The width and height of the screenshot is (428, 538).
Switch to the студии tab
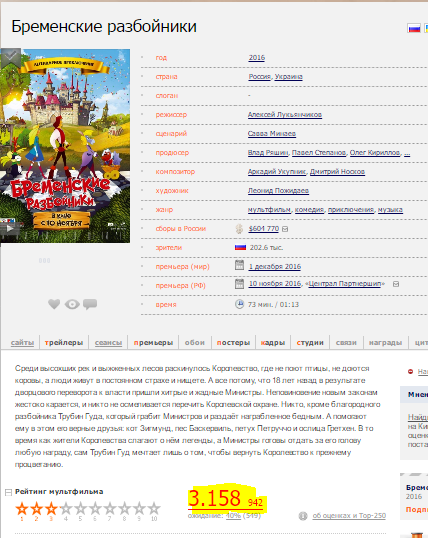(x=310, y=342)
